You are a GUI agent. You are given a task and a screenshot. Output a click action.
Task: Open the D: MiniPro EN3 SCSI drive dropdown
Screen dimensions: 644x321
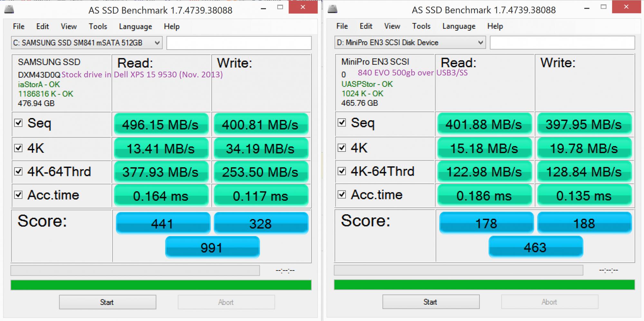[410, 42]
